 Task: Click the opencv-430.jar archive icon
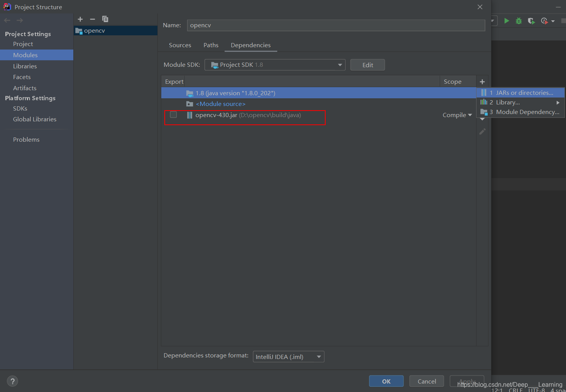189,115
